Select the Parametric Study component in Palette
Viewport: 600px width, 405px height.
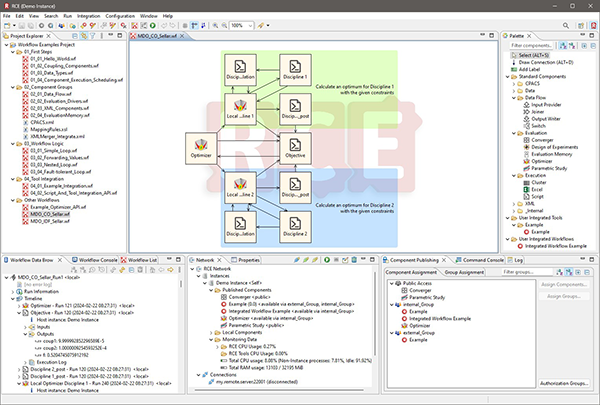(545, 168)
